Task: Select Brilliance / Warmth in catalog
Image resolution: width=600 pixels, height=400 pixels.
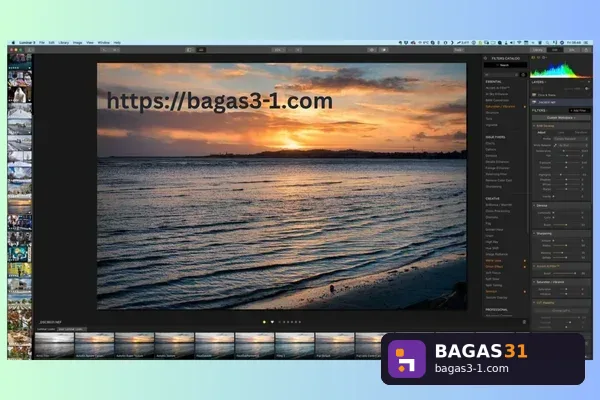Action: [498, 205]
